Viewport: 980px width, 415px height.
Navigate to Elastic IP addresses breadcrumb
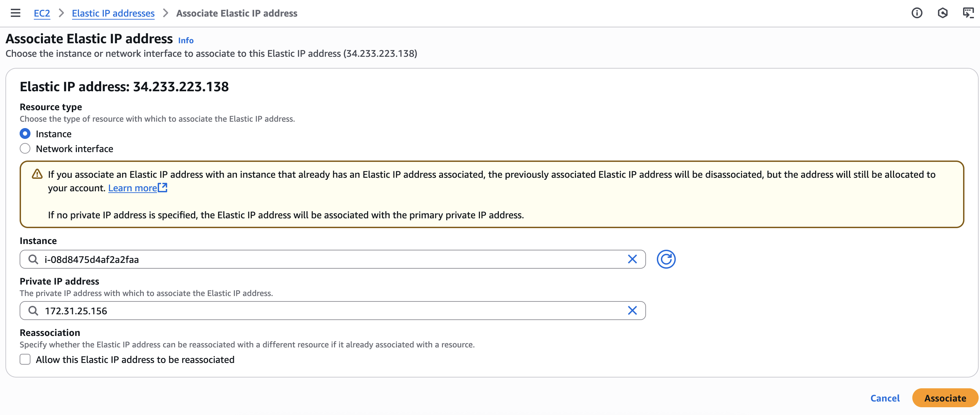(113, 13)
